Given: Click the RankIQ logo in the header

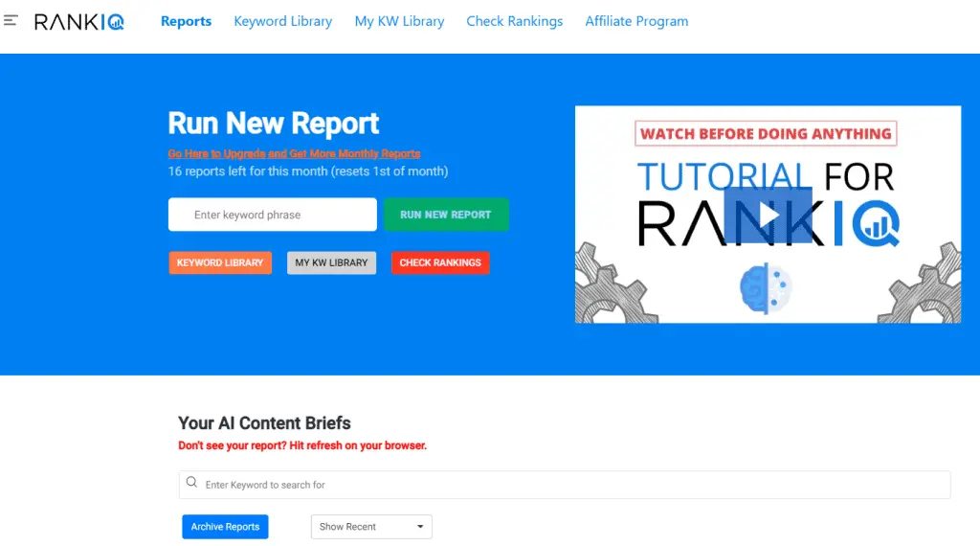Looking at the screenshot, I should pos(79,21).
